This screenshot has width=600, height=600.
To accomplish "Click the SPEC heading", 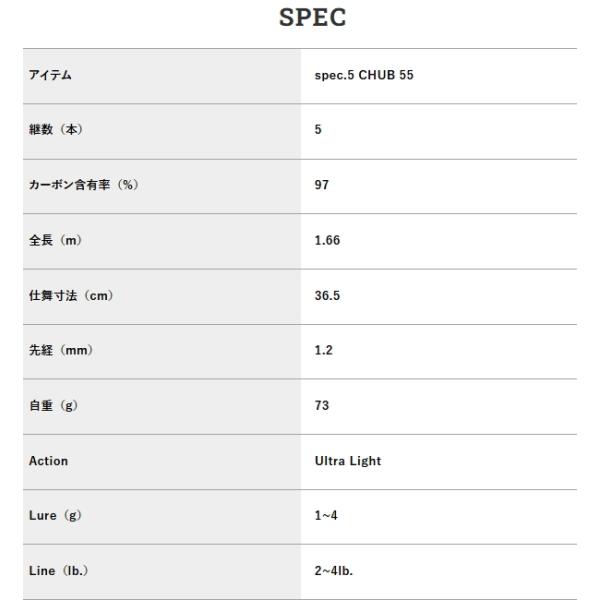I will 312,18.
